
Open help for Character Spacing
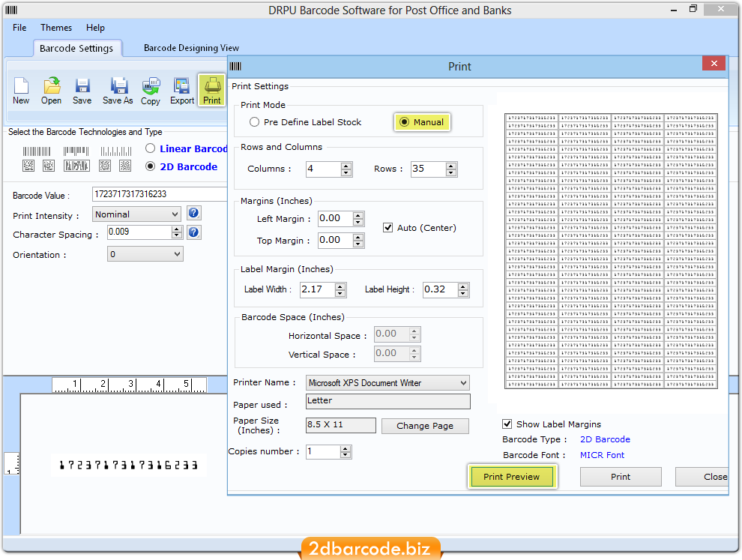(x=193, y=232)
